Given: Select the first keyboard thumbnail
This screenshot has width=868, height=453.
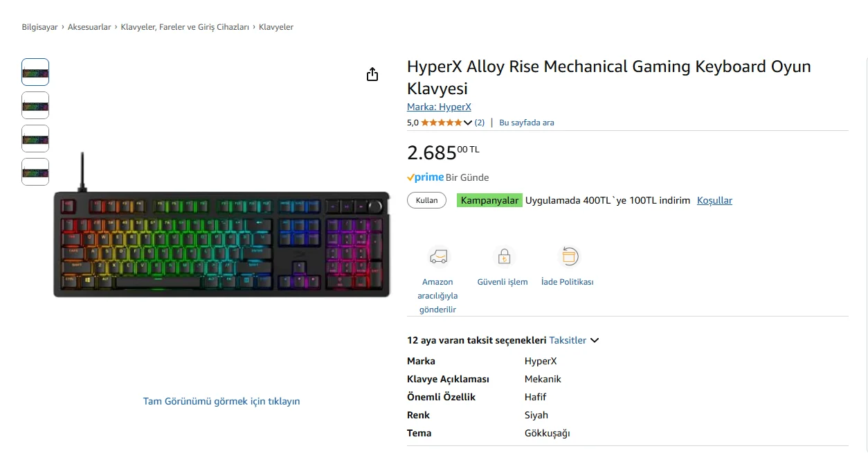Looking at the screenshot, I should 35,72.
